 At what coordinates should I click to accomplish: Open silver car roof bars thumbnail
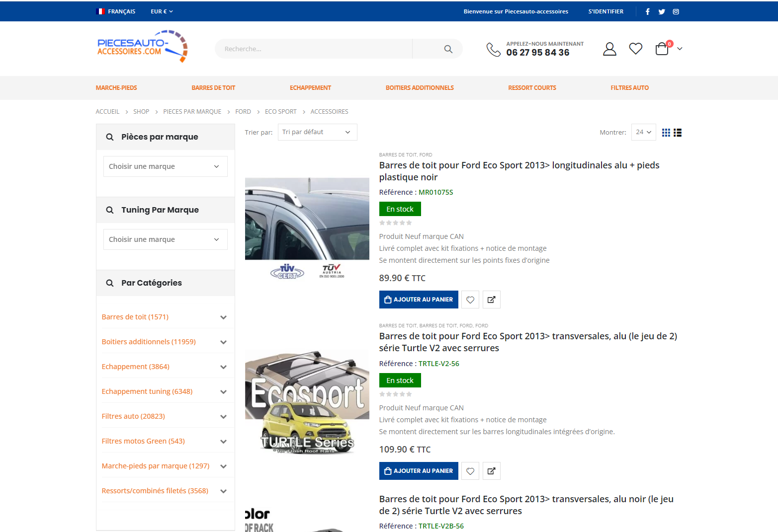point(307,228)
